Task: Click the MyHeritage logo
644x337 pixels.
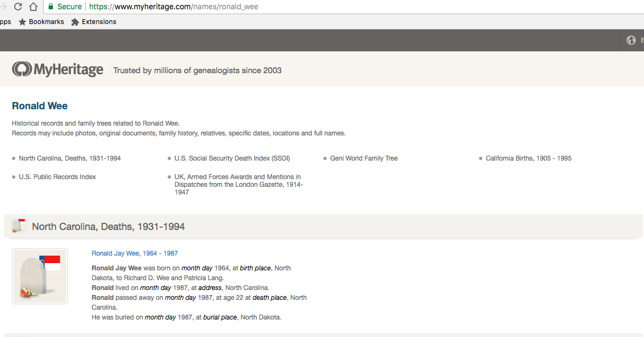Action: click(58, 69)
